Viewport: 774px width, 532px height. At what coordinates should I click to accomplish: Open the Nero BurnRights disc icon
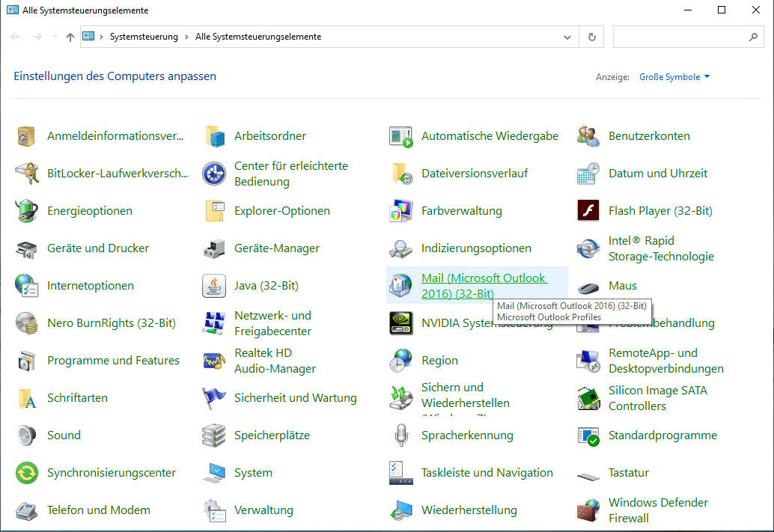coord(27,324)
